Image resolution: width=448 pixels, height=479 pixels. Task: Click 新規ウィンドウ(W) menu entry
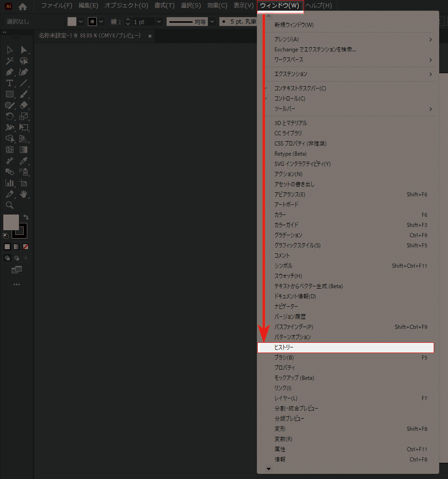pyautogui.click(x=293, y=25)
